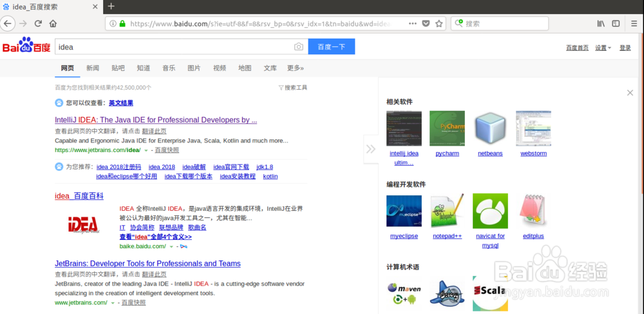Open 查看"idea"全部4个含义 link

(x=156, y=237)
